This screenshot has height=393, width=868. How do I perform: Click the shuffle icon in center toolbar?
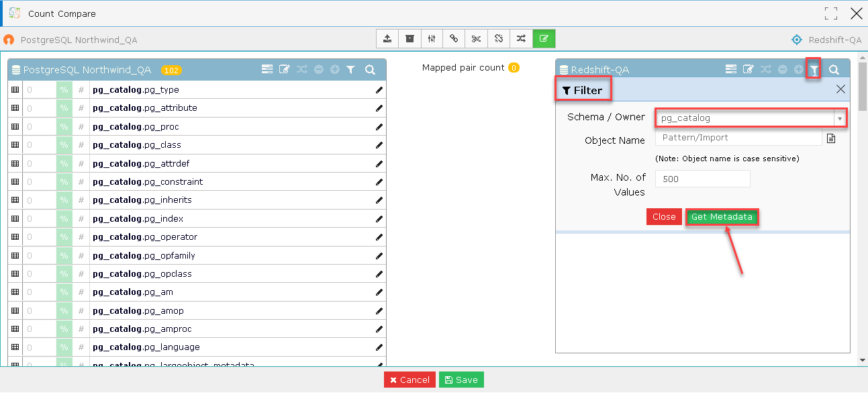pos(521,39)
